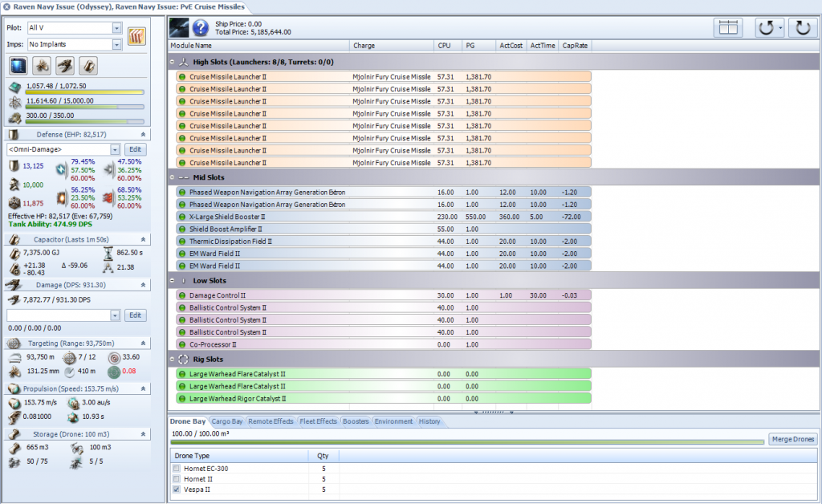Click the Merge Drones button
The image size is (822, 504).
792,440
